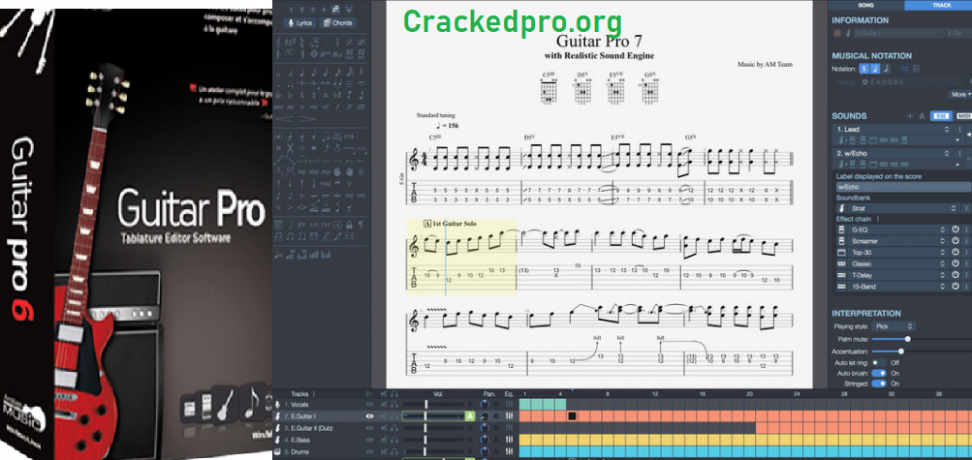This screenshot has height=460, width=972.
Task: Switch to the SONG tab
Action: (x=866, y=5)
